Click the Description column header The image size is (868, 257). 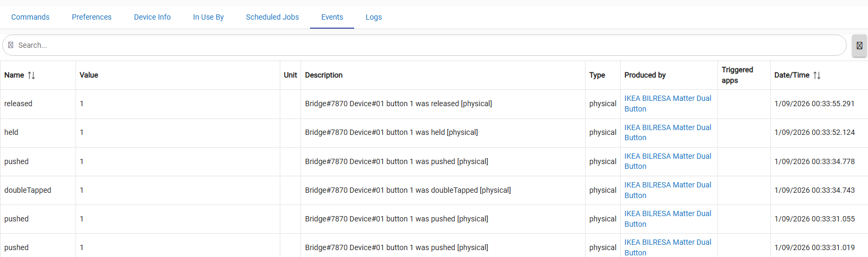[323, 75]
